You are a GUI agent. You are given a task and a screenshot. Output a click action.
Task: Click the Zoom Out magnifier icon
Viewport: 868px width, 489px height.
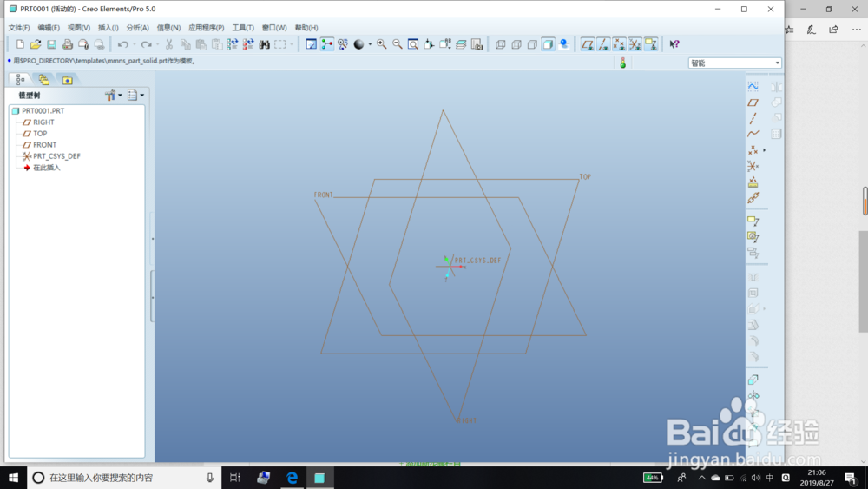[398, 44]
